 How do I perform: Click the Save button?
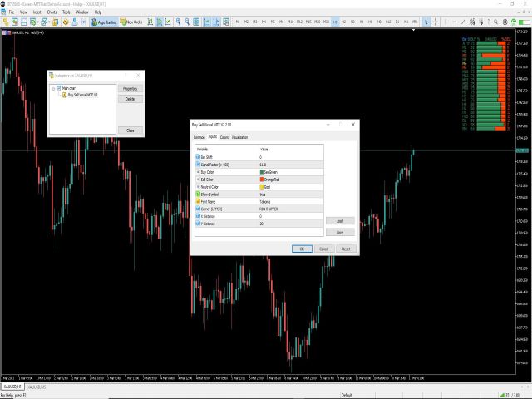[340, 233]
